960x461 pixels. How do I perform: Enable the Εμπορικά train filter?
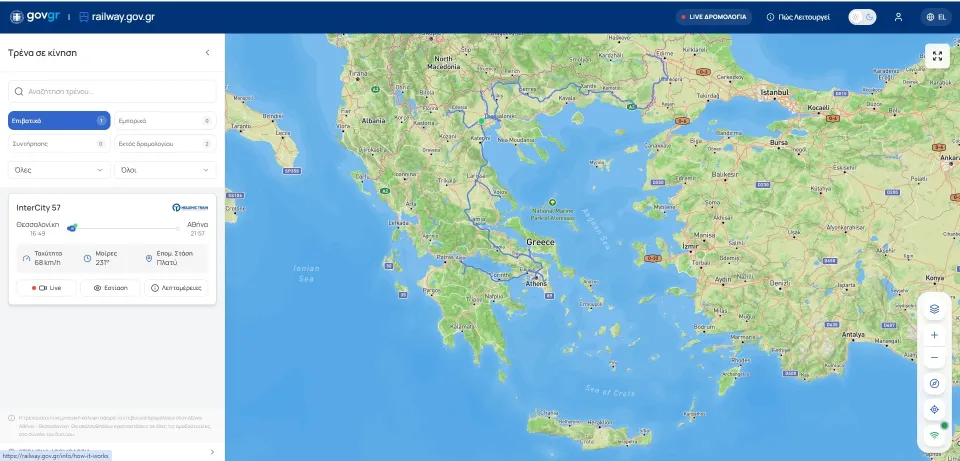click(x=164, y=120)
